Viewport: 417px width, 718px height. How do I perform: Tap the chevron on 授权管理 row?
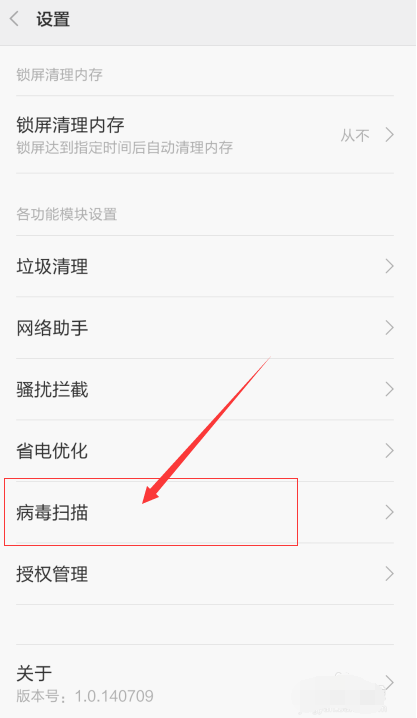[389, 574]
